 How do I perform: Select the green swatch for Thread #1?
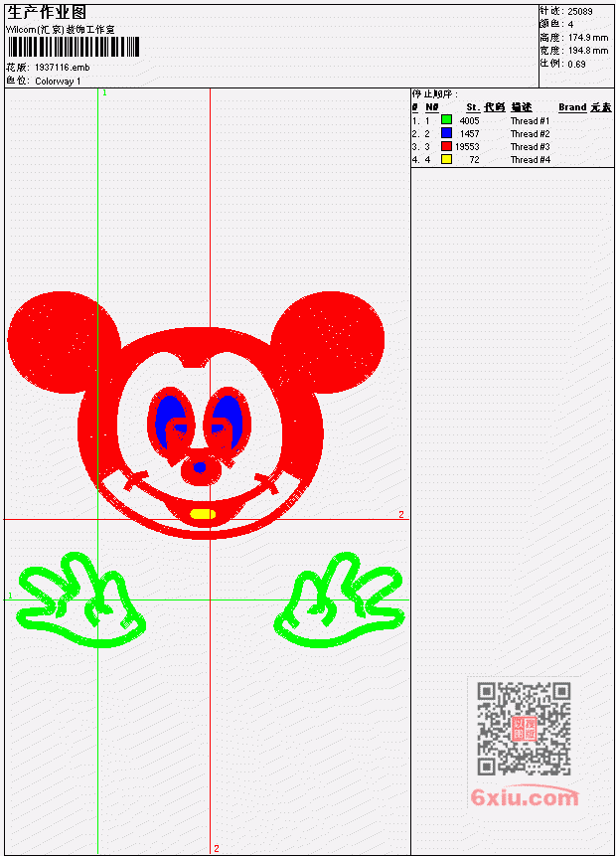(x=446, y=119)
